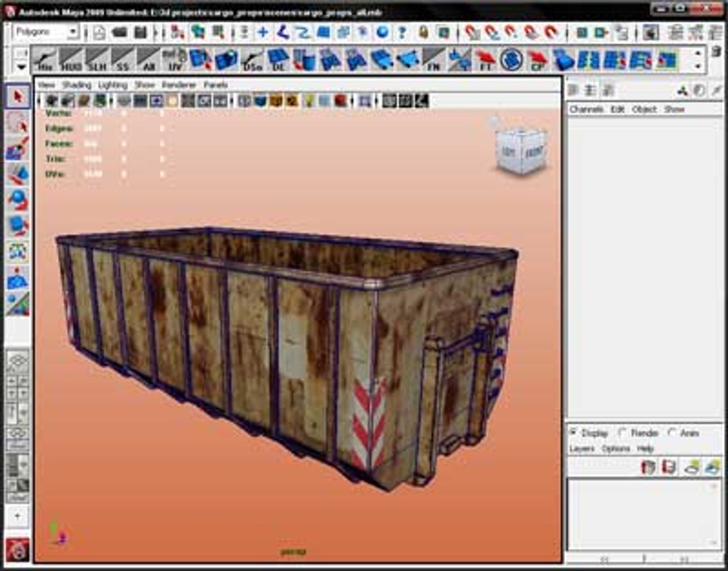This screenshot has height=571, width=728.
Task: Click the create layer from selected icon
Action: (x=713, y=467)
